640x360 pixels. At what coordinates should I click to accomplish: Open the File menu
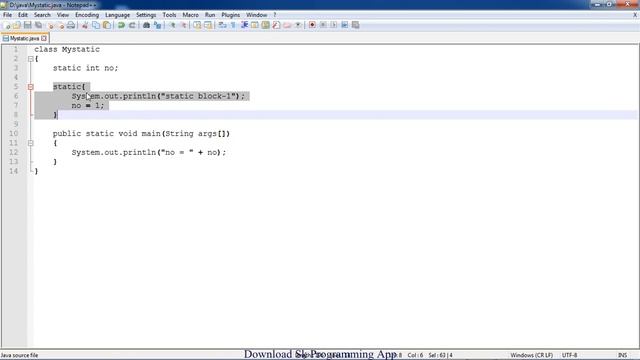click(x=7, y=15)
